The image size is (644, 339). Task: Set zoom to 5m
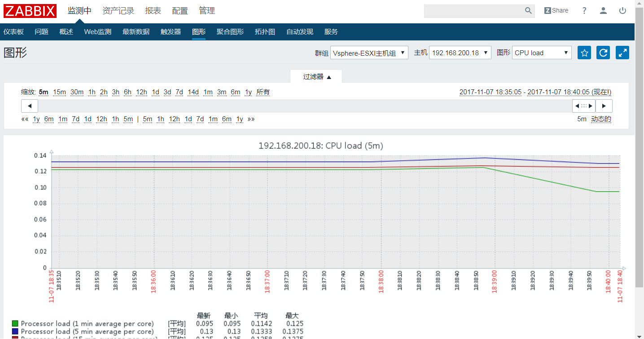click(x=44, y=92)
